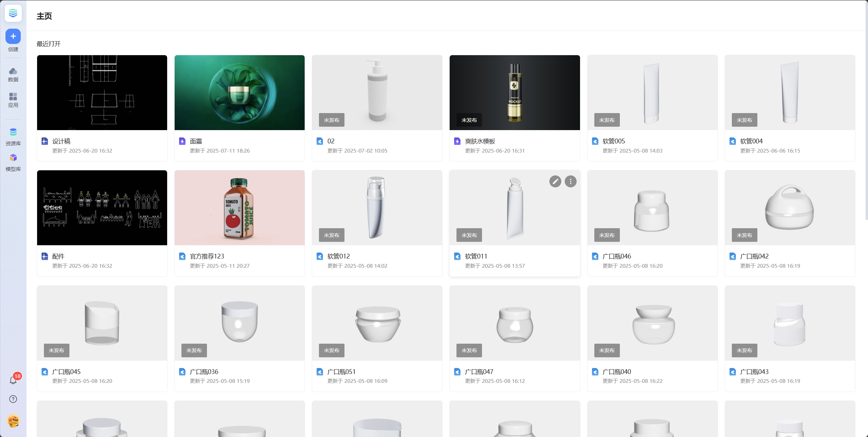The image size is (868, 437).
Task: Click 更新于 2025-05-11 20:27 timestamp
Action: (x=220, y=266)
